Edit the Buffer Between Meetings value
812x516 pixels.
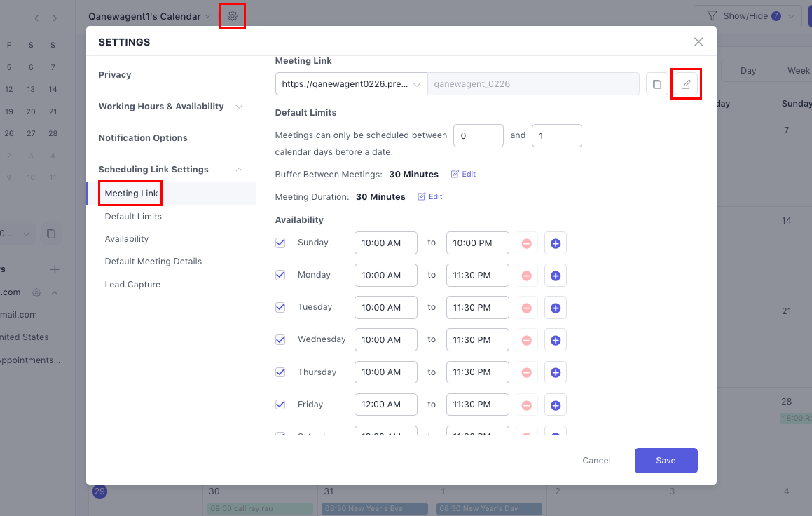[463, 174]
